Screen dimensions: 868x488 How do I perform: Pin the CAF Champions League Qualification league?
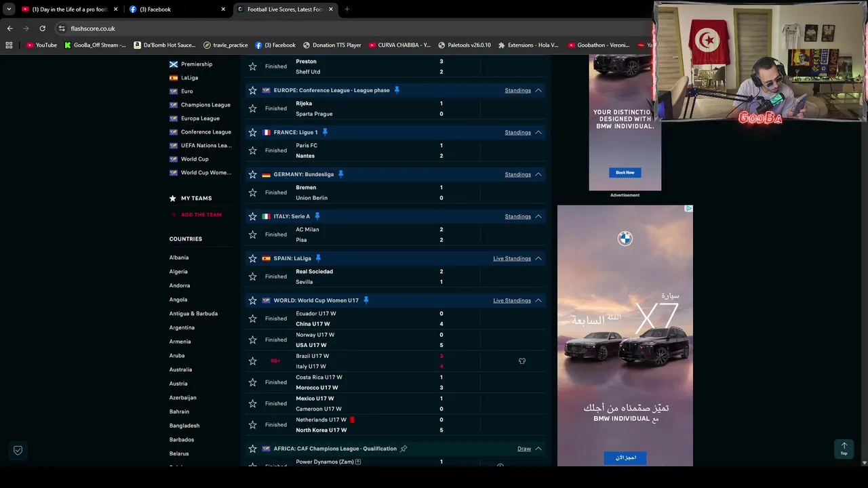pos(403,449)
